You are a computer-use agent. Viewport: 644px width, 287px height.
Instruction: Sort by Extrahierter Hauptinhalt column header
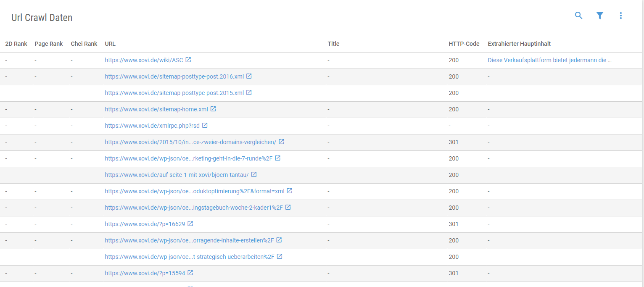coord(519,44)
